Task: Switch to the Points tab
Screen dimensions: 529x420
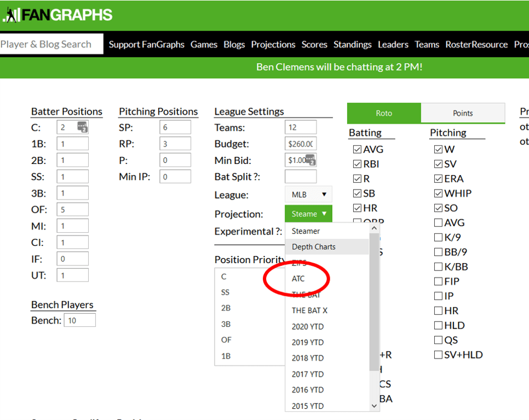Action: click(462, 113)
